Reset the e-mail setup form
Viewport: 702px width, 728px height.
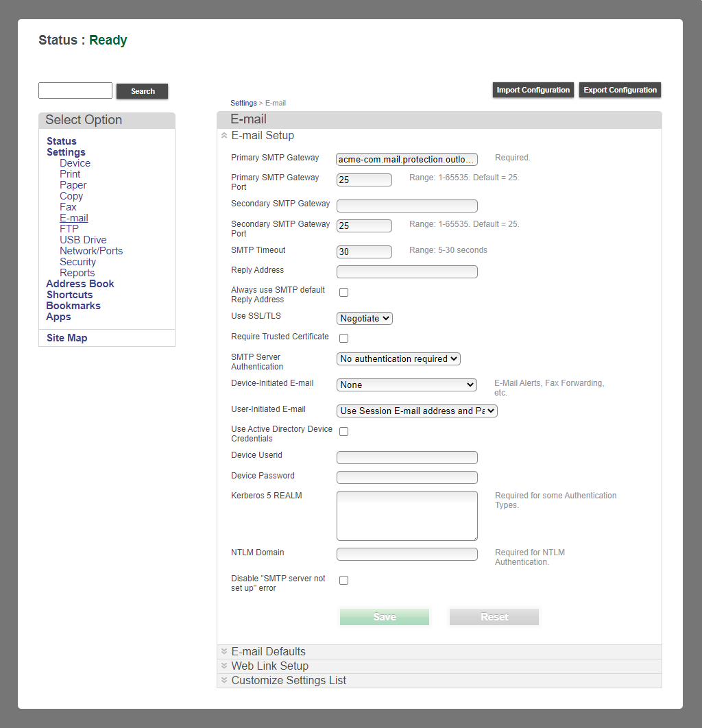point(494,616)
